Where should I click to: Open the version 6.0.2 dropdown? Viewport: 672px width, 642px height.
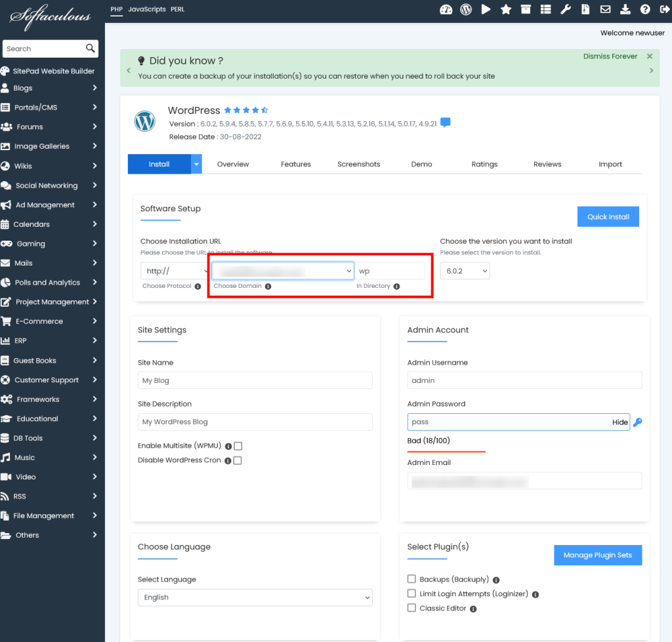465,271
